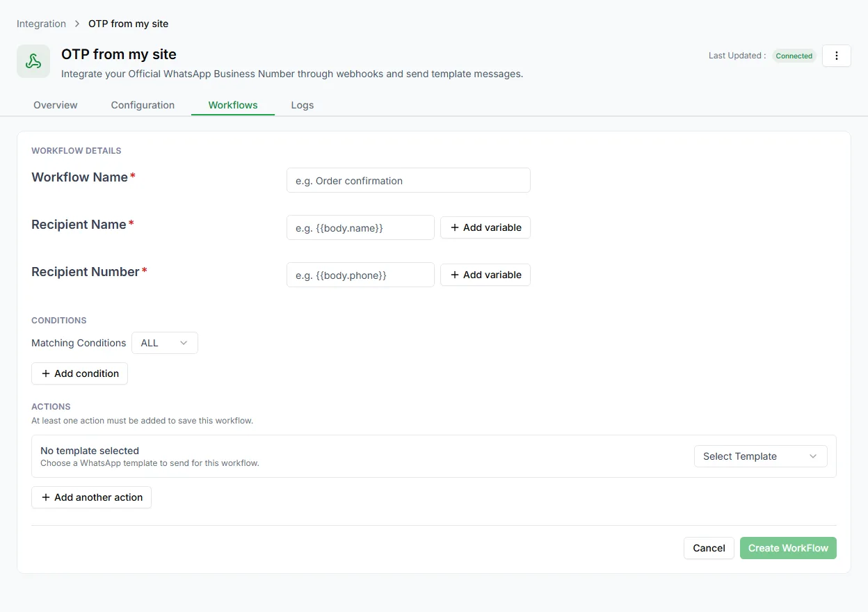Add variable to Recipient Name

tap(485, 227)
